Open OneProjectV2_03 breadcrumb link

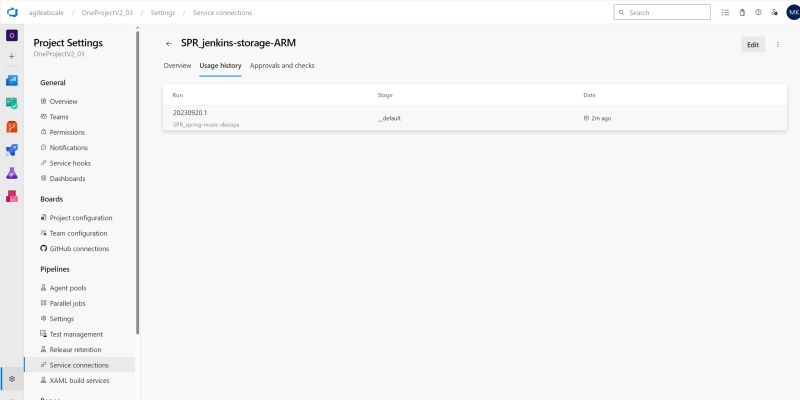point(107,13)
